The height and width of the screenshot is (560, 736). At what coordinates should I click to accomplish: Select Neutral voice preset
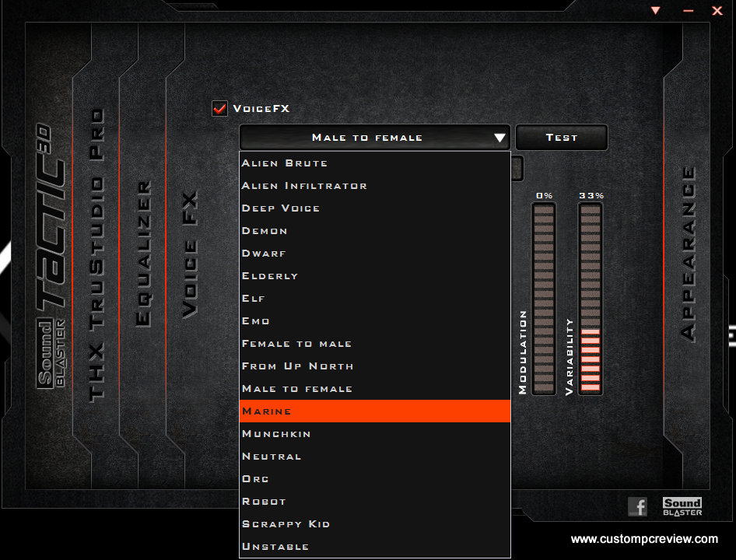coord(374,456)
